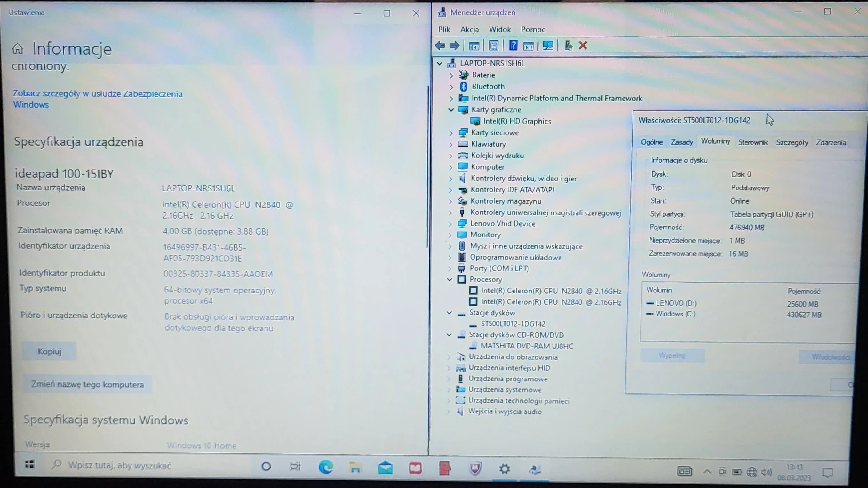Click the Settings gear on the taskbar
This screenshot has height=488, width=868.
505,468
